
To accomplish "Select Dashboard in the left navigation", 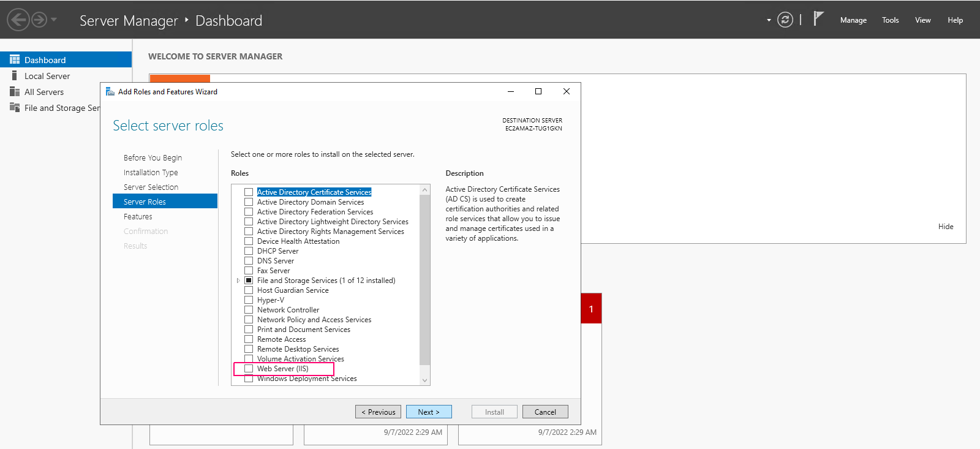I will [x=66, y=60].
